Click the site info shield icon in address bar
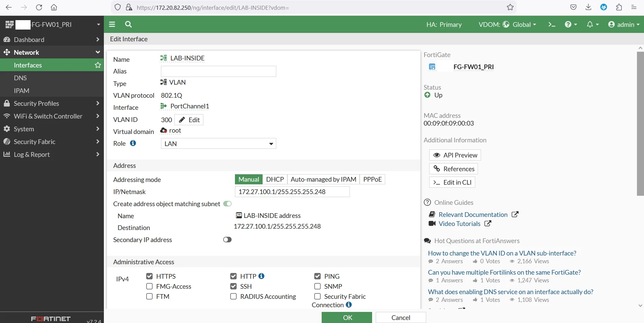Image resolution: width=644 pixels, height=323 pixels. coord(118,7)
